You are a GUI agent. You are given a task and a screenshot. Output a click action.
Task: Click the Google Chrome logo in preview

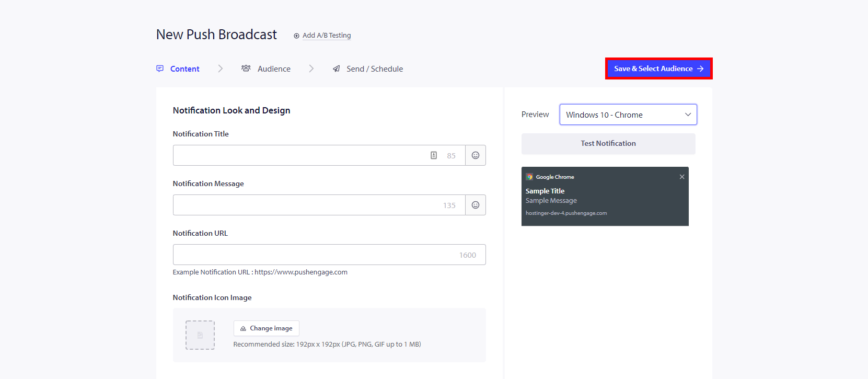click(x=529, y=177)
